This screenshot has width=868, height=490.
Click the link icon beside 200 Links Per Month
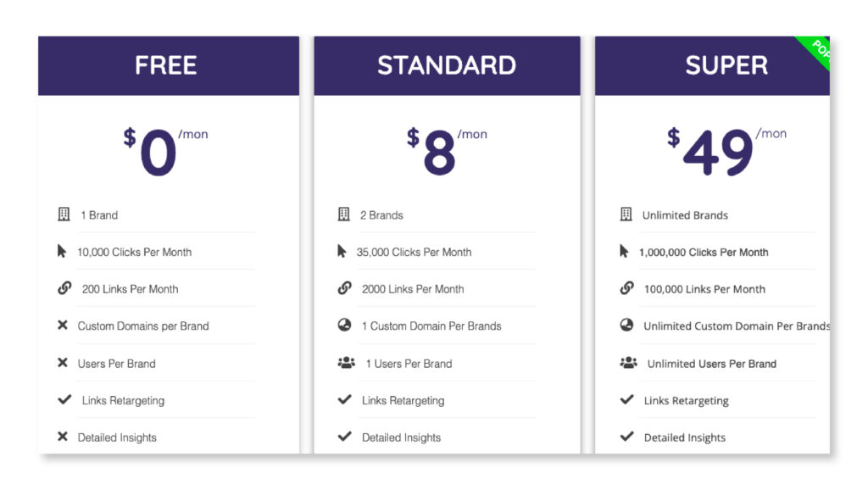[64, 288]
